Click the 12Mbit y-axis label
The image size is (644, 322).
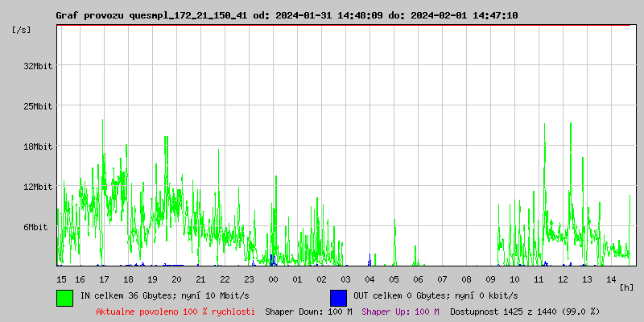point(39,187)
